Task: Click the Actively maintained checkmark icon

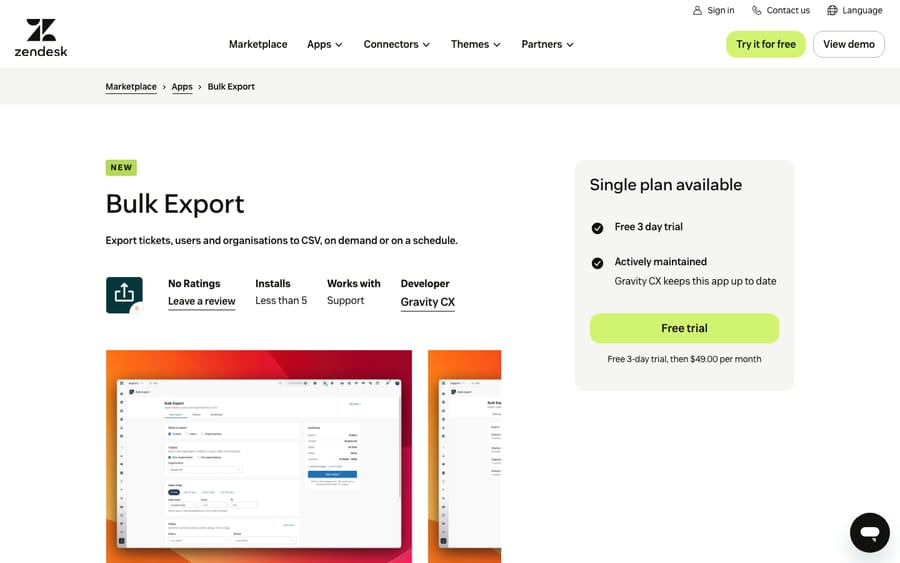Action: (597, 263)
